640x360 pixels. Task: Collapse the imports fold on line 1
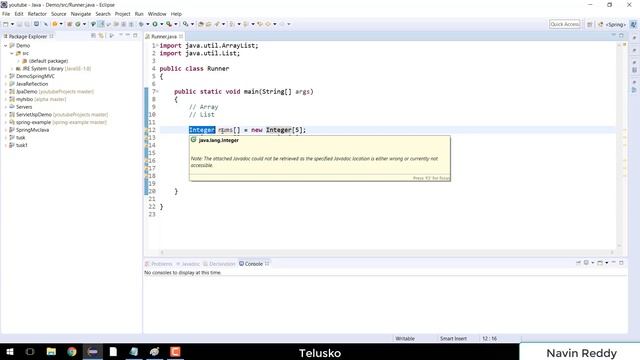[x=158, y=45]
